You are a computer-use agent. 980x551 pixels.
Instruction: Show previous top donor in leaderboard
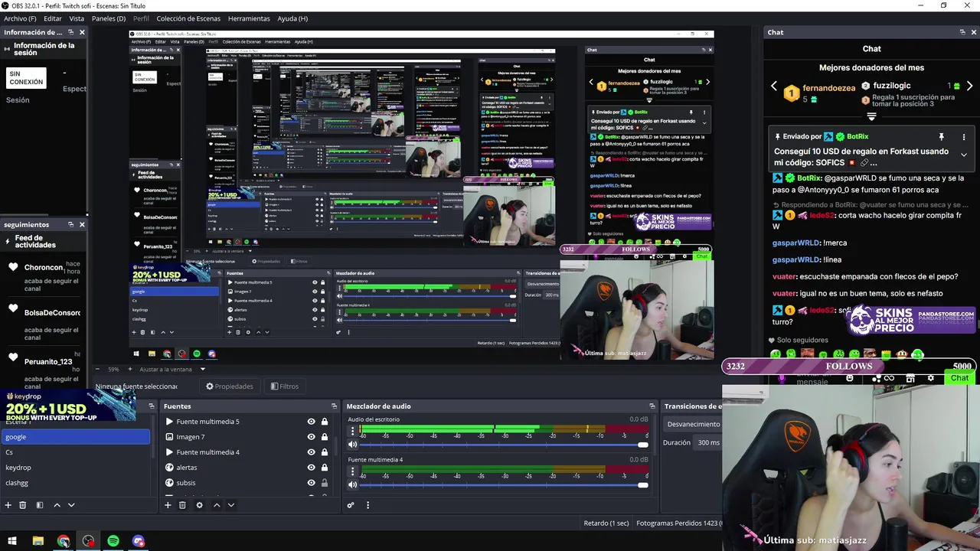[774, 86]
